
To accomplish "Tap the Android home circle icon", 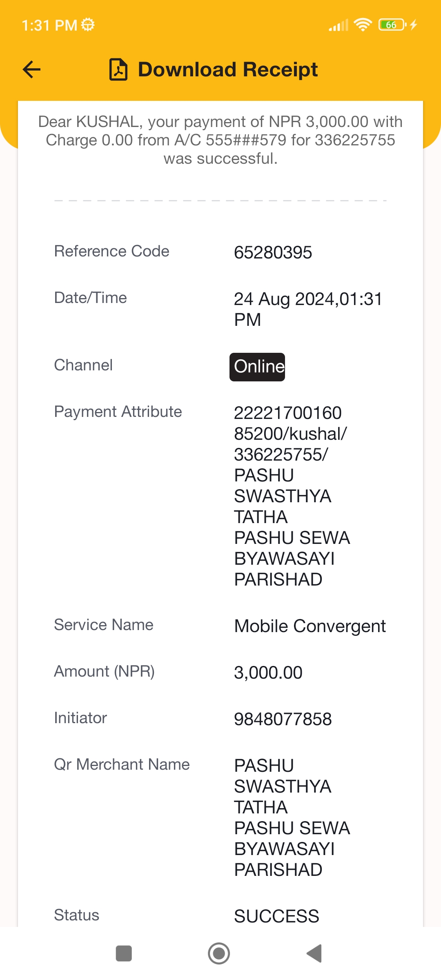I will point(219,953).
